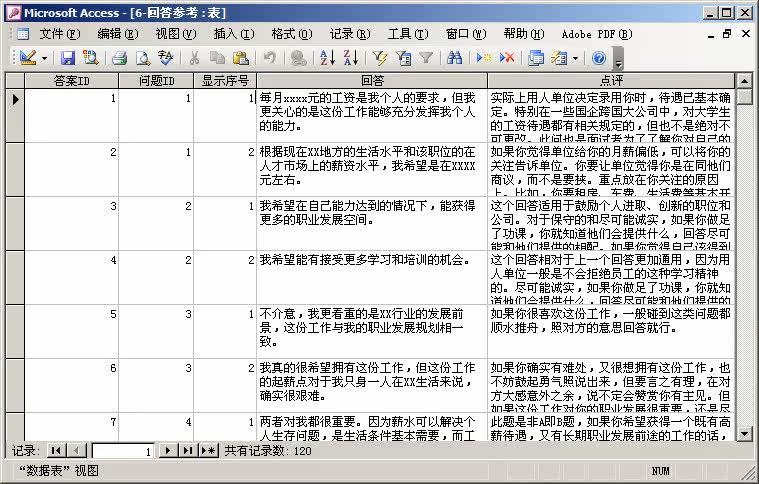The width and height of the screenshot is (759, 484).
Task: Click the Paste clipboard icon
Action: pos(241,59)
